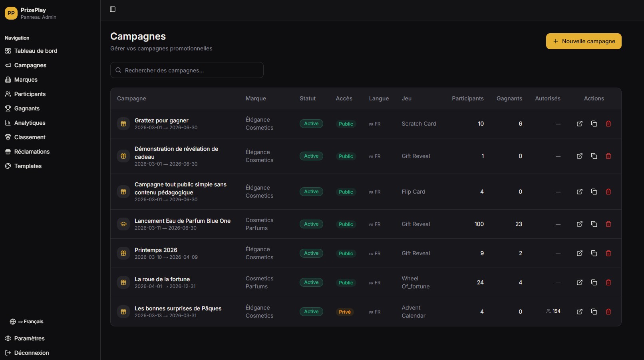
Task: Click the PrizePlay PP logo
Action: coord(11,13)
